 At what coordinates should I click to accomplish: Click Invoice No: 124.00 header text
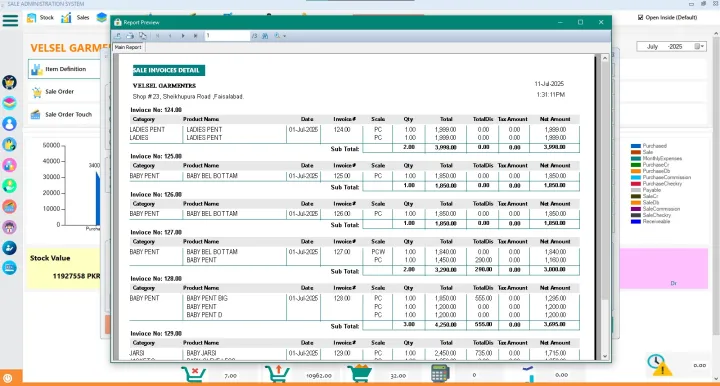pyautogui.click(x=156, y=110)
